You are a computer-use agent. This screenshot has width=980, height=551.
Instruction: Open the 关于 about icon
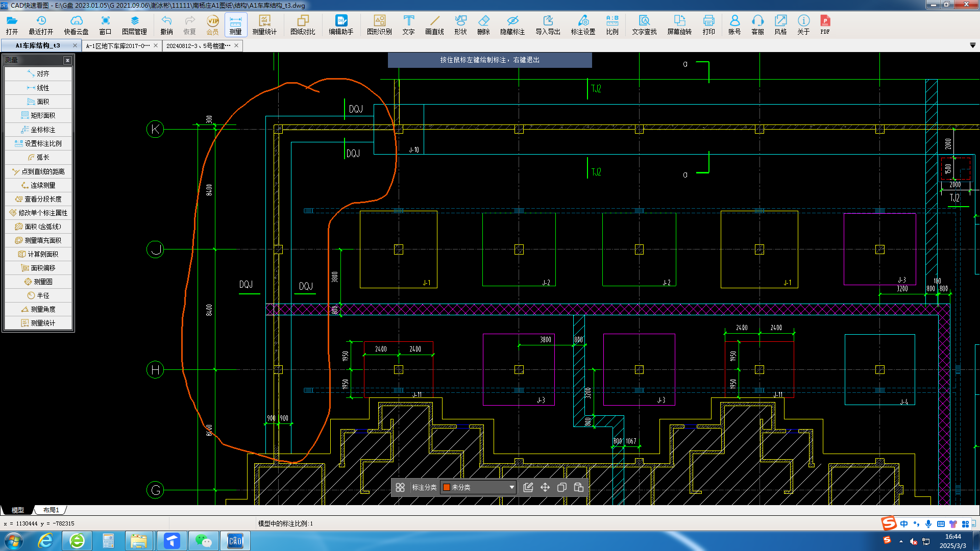[803, 24]
